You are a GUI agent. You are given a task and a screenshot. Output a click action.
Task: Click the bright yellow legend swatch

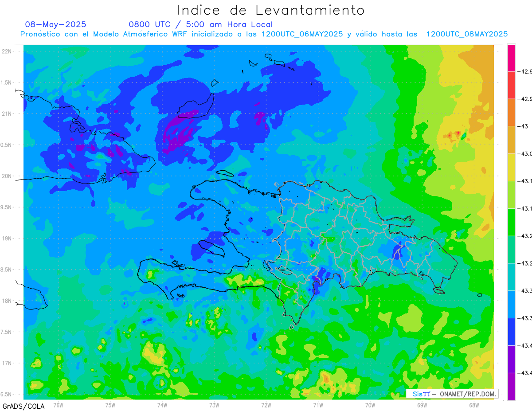click(x=511, y=167)
